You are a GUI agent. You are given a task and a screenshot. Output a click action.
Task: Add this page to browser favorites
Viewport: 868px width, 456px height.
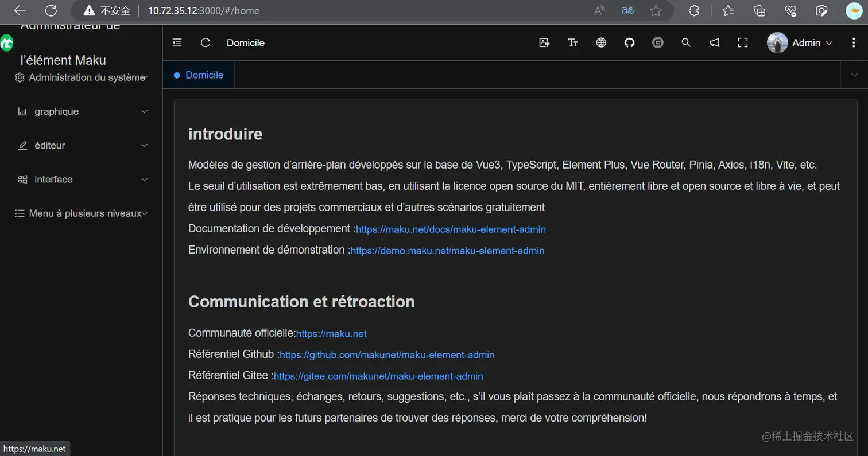point(656,10)
